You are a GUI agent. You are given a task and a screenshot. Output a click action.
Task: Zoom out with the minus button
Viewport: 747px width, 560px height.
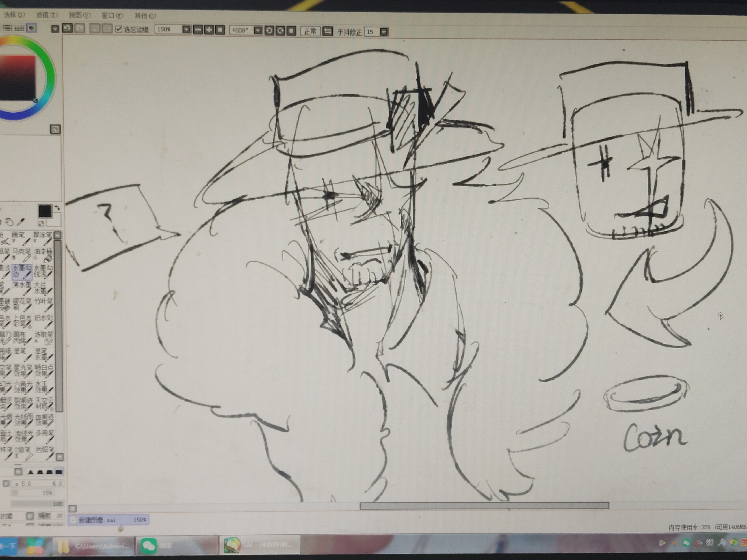tap(198, 30)
